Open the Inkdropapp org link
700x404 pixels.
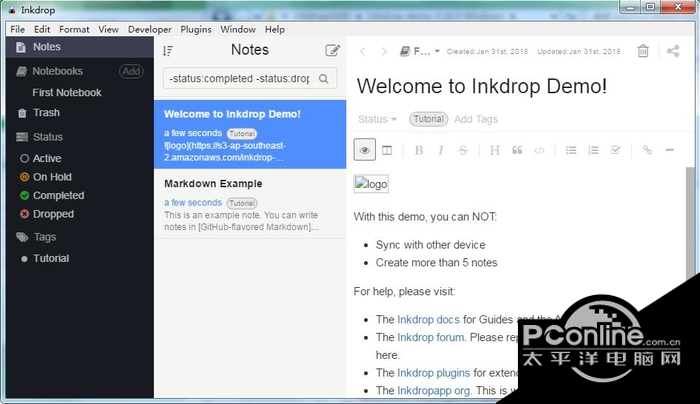pyautogui.click(x=433, y=391)
